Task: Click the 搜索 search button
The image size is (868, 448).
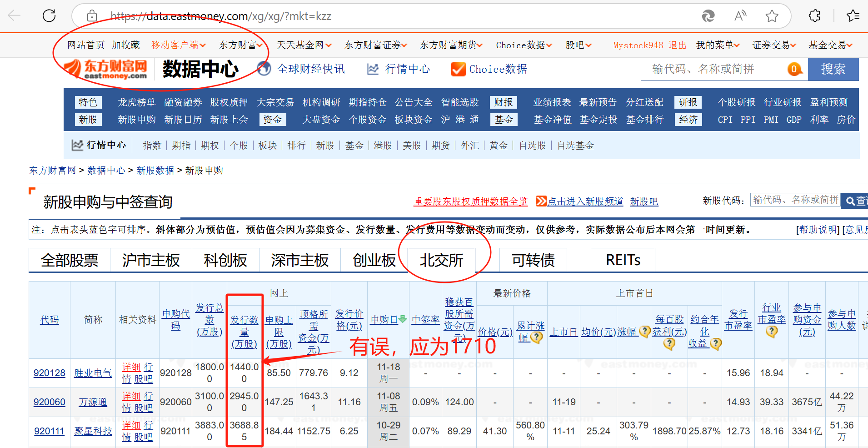Action: coord(833,69)
